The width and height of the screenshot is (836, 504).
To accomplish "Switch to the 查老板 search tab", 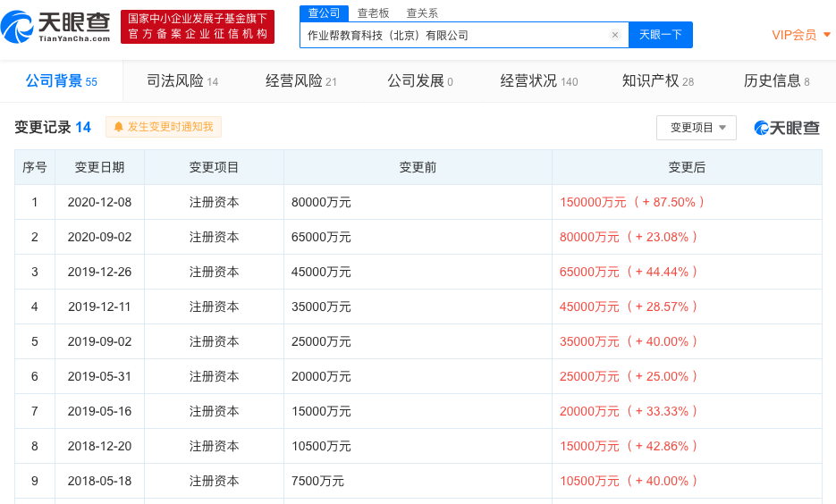I will pyautogui.click(x=373, y=13).
